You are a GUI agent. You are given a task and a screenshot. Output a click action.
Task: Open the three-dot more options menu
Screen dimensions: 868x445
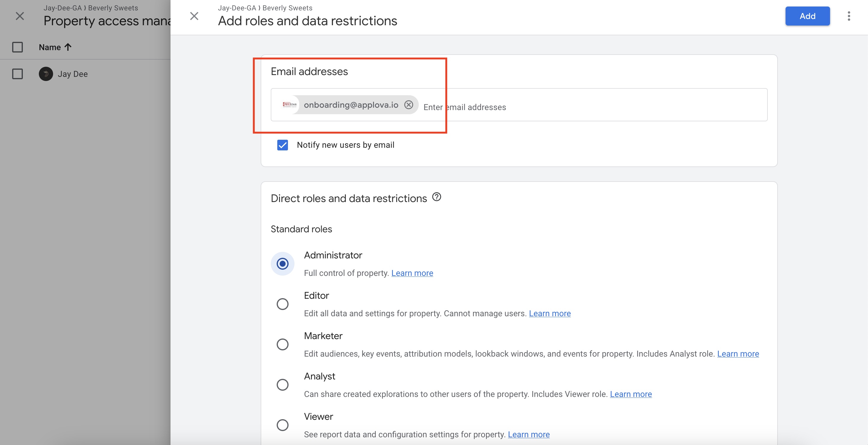pyautogui.click(x=848, y=16)
